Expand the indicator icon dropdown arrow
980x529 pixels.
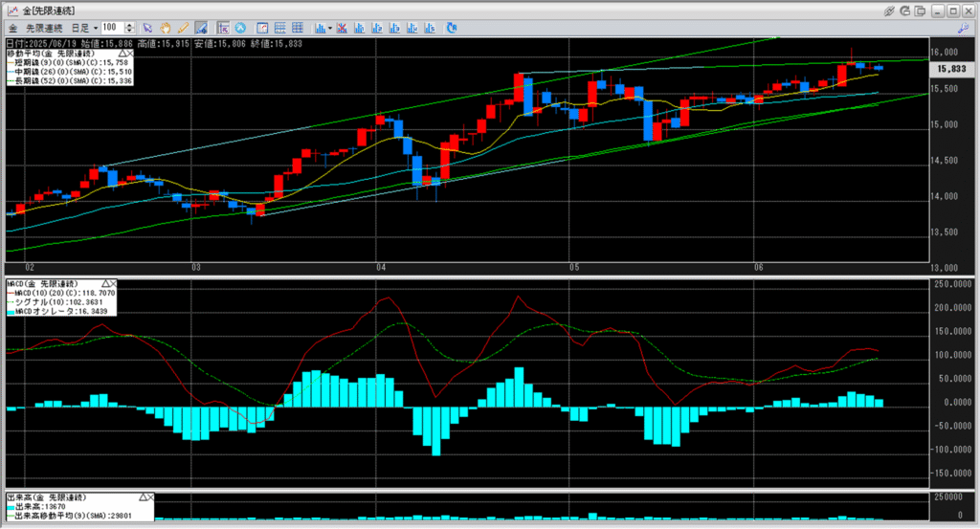(x=330, y=28)
